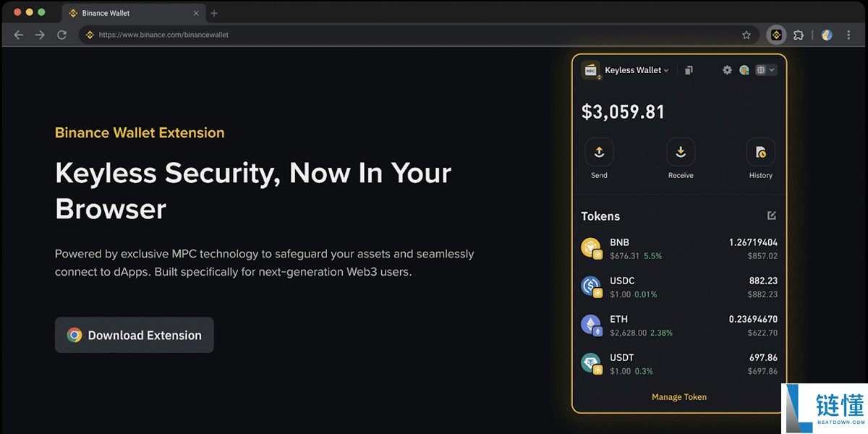Open browser Extensions puzzle icon

(x=799, y=35)
